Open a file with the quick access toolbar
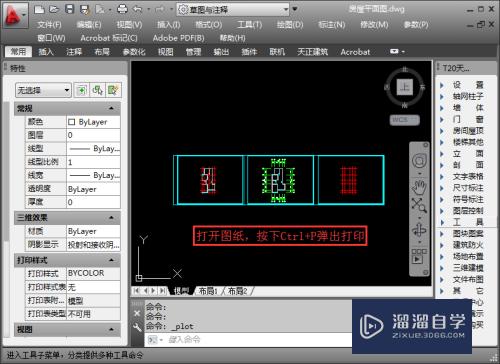The image size is (500, 364). 54,9
